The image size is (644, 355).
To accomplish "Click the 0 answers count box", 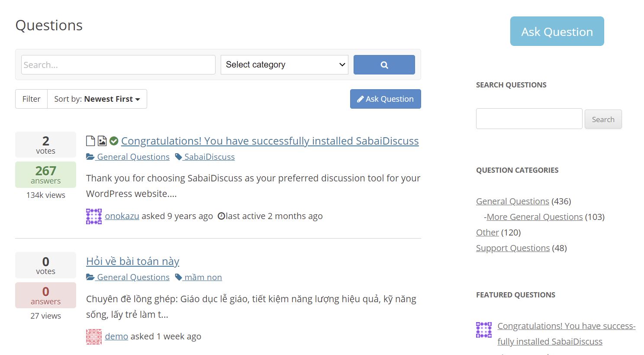I will click(x=45, y=295).
